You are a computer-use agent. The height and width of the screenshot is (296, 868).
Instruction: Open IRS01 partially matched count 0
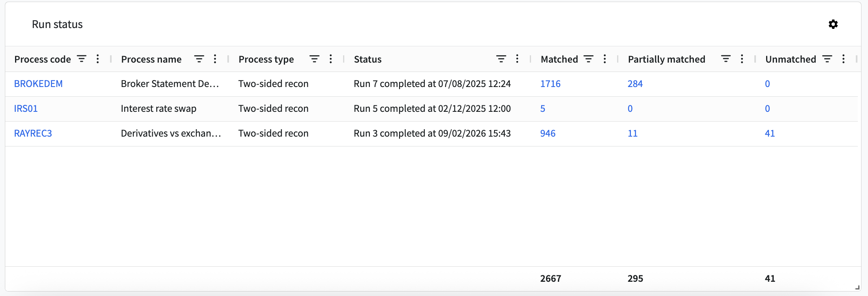click(630, 109)
